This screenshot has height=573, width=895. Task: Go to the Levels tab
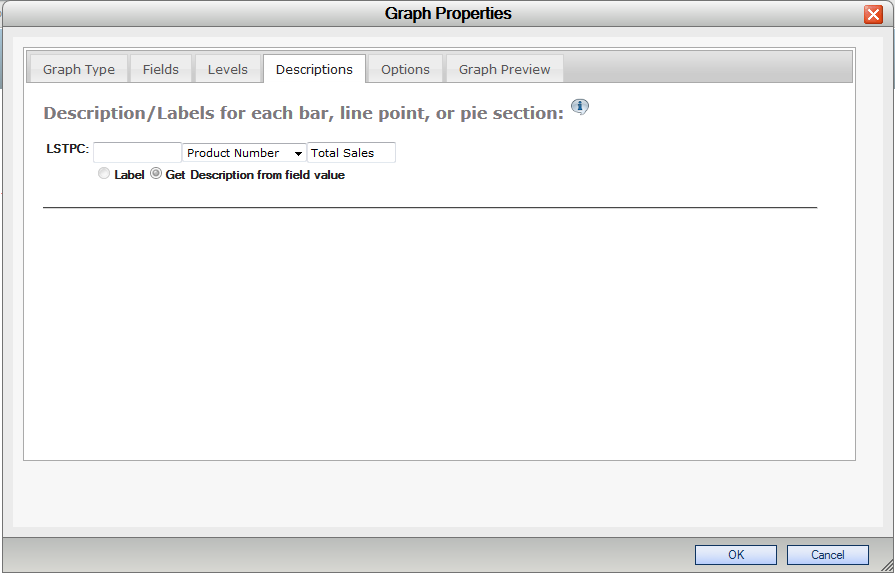click(228, 69)
